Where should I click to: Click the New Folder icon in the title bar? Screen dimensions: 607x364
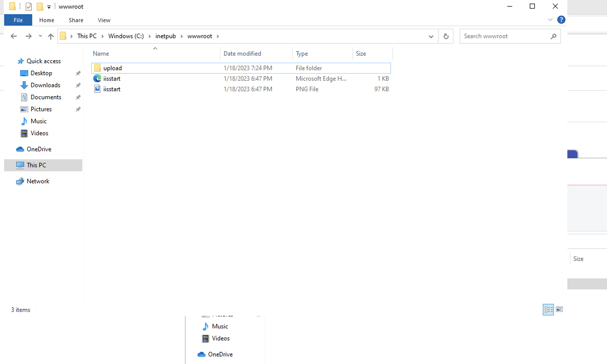40,6
